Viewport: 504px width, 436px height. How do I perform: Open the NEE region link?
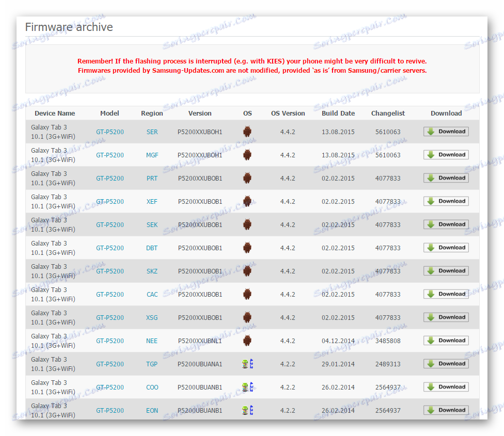[152, 341]
